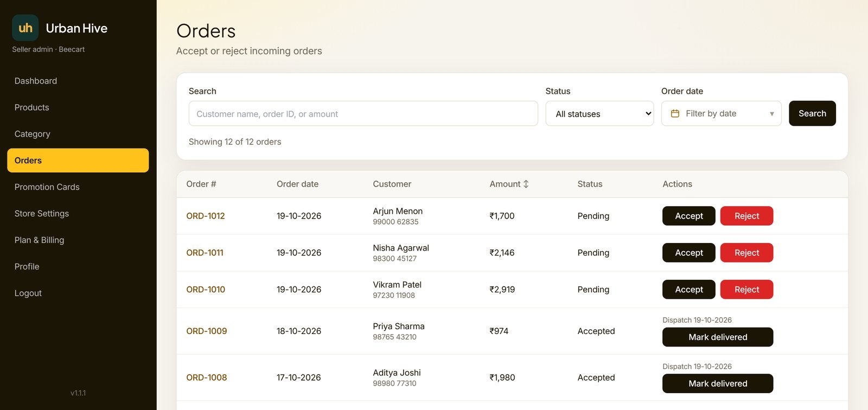Viewport: 868px width, 410px height.
Task: Open order link ORD-1011
Action: coord(205,253)
